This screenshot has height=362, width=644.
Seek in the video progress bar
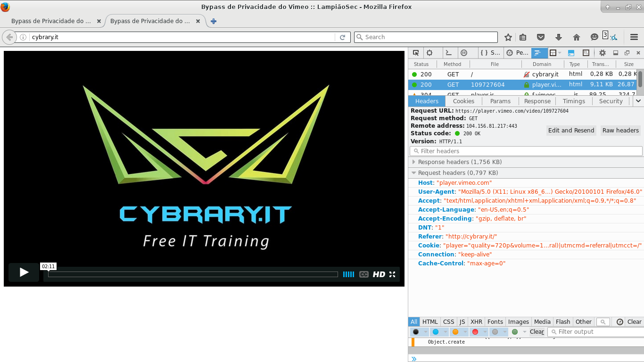(x=193, y=274)
